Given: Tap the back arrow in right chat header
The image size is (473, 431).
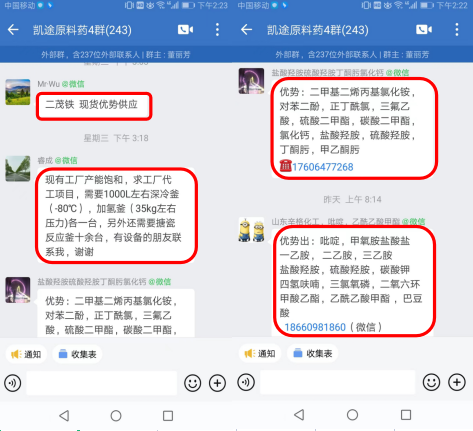Looking at the screenshot, I should pos(246,30).
